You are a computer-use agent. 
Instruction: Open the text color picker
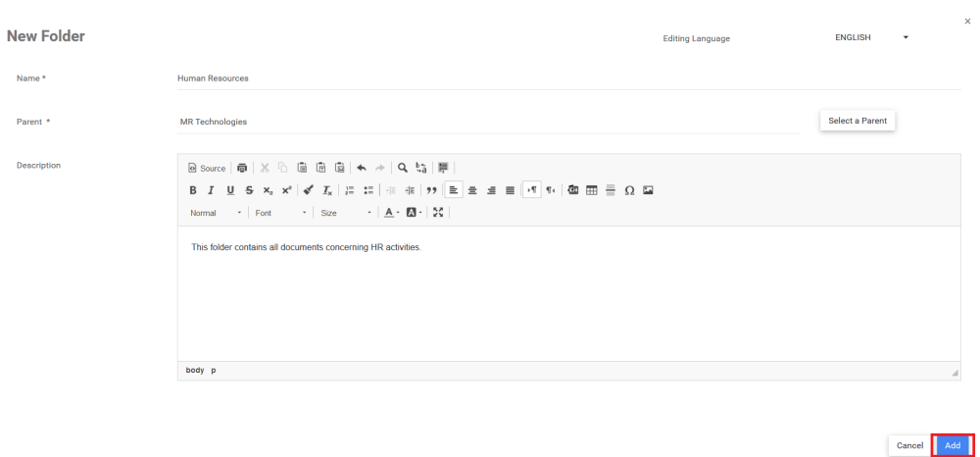click(x=392, y=213)
